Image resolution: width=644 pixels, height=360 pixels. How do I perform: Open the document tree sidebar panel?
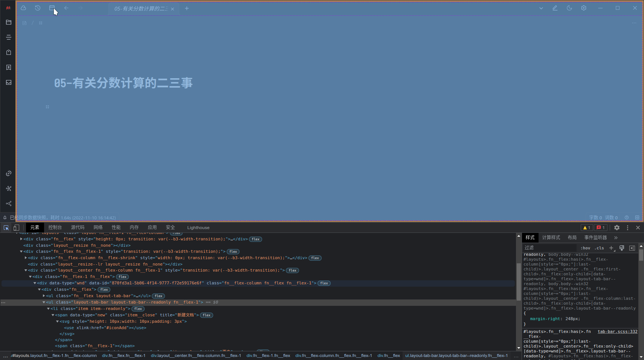coord(9,22)
